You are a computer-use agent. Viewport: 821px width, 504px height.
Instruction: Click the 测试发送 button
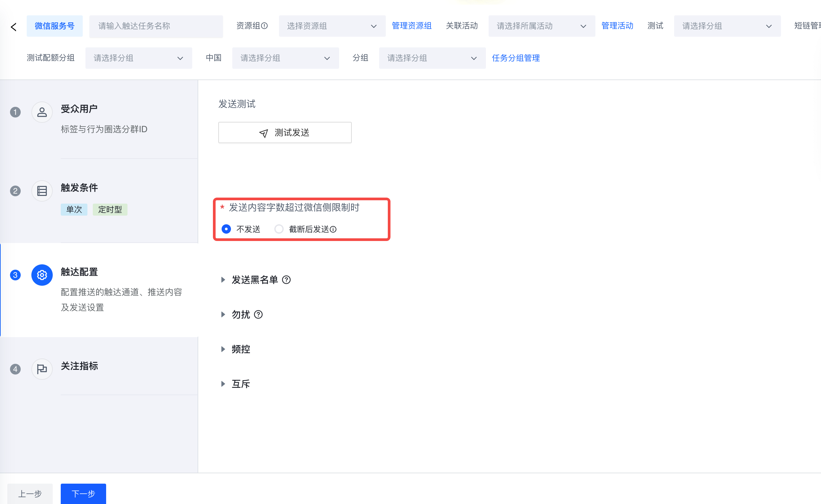coord(285,133)
